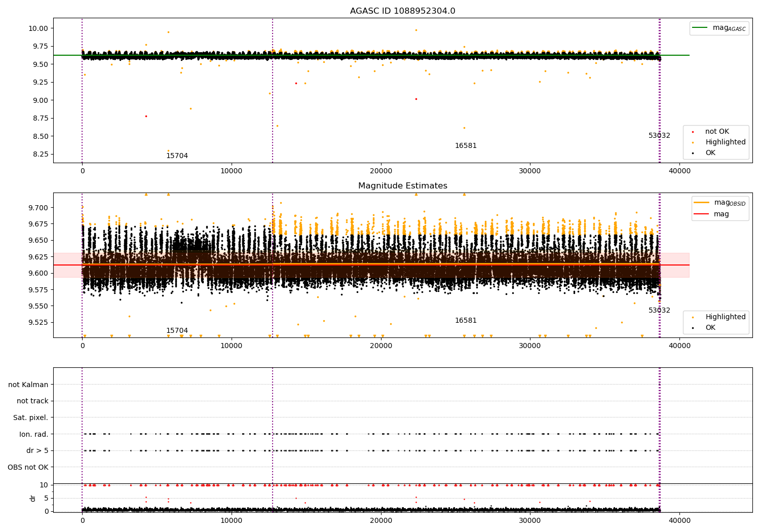
Task: Click the 15704 label in top plot
Action: tap(177, 156)
